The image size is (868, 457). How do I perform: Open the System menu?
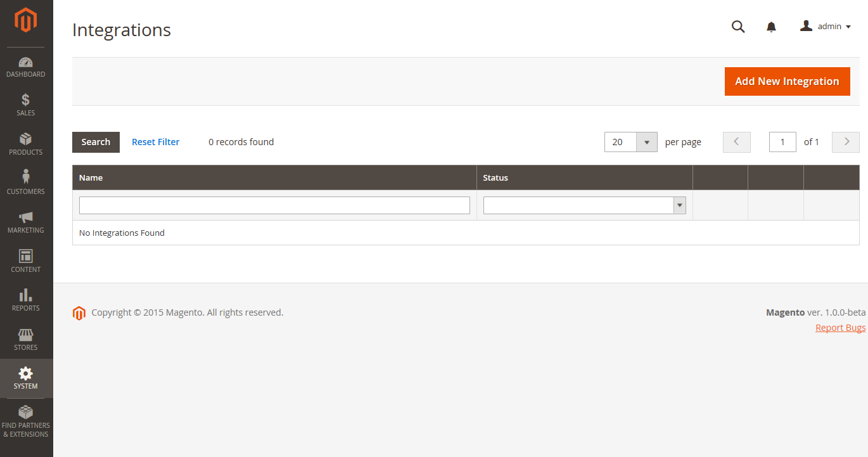[26, 378]
